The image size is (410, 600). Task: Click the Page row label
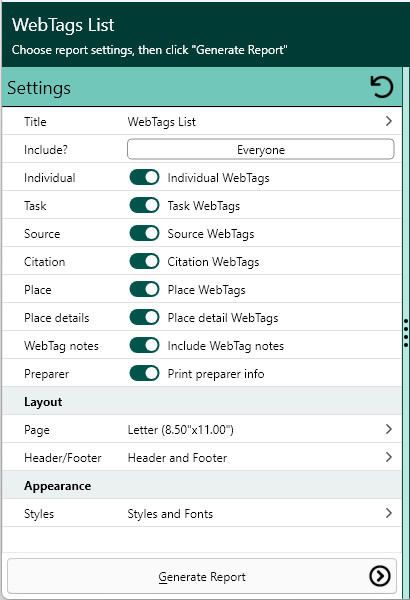click(36, 430)
